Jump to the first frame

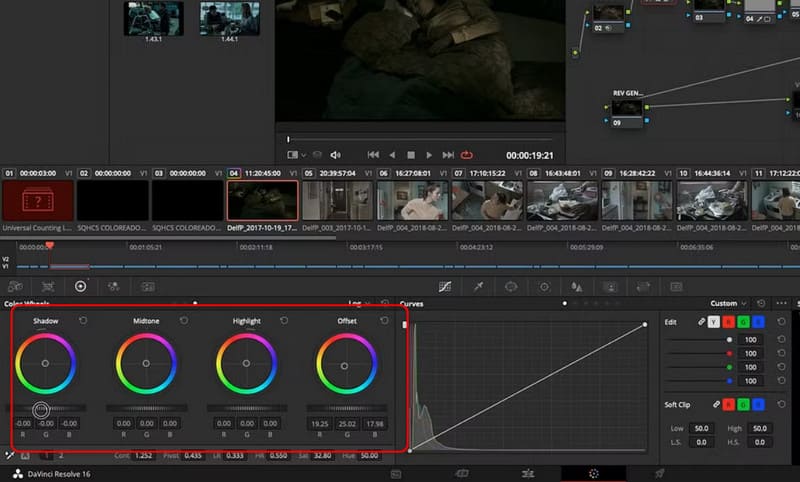coord(373,155)
